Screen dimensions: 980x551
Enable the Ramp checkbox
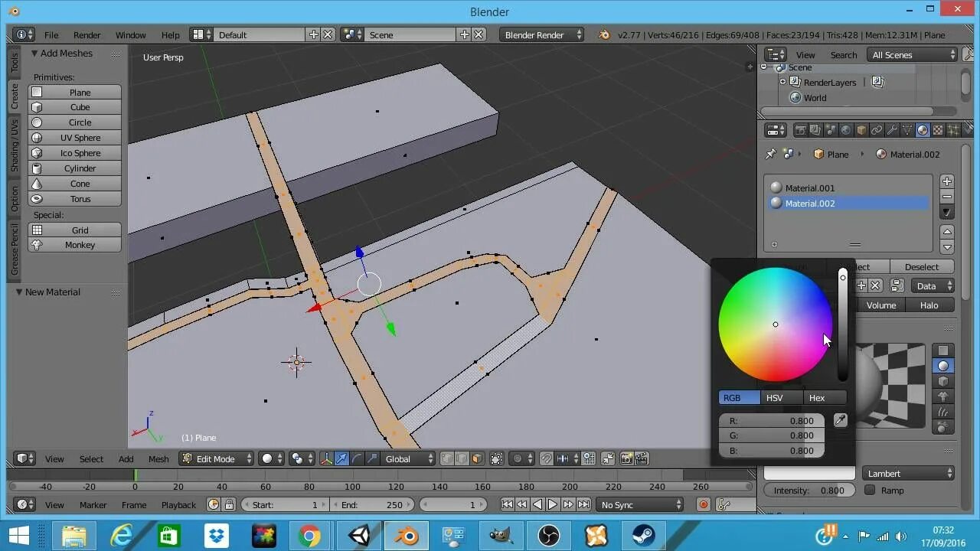(870, 490)
